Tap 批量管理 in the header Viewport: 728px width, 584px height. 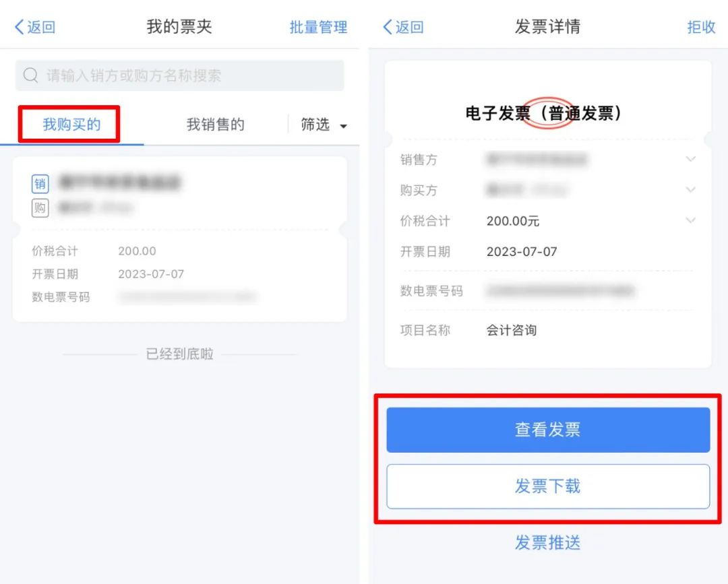pyautogui.click(x=318, y=27)
